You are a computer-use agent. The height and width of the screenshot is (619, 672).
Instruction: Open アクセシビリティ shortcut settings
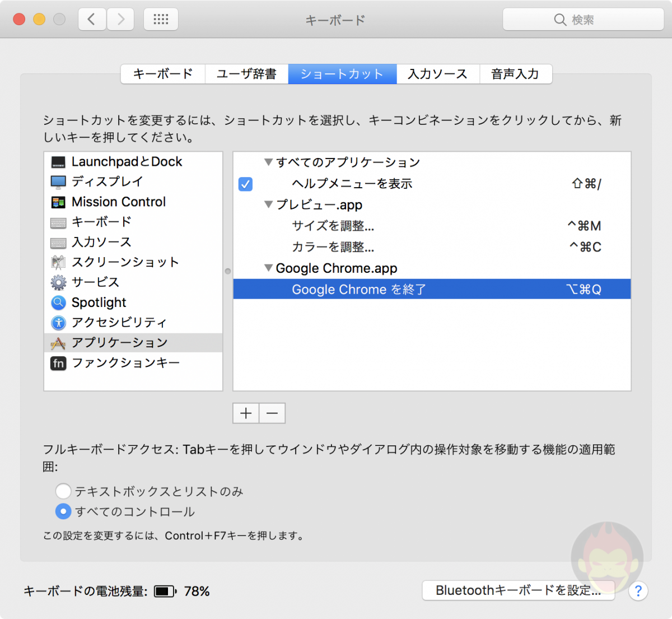(x=119, y=323)
